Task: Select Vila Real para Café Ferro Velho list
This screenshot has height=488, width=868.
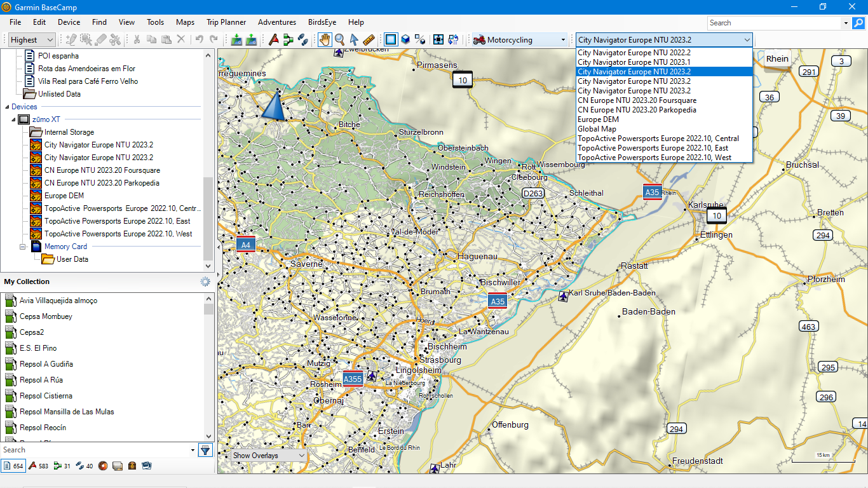Action: tap(88, 81)
